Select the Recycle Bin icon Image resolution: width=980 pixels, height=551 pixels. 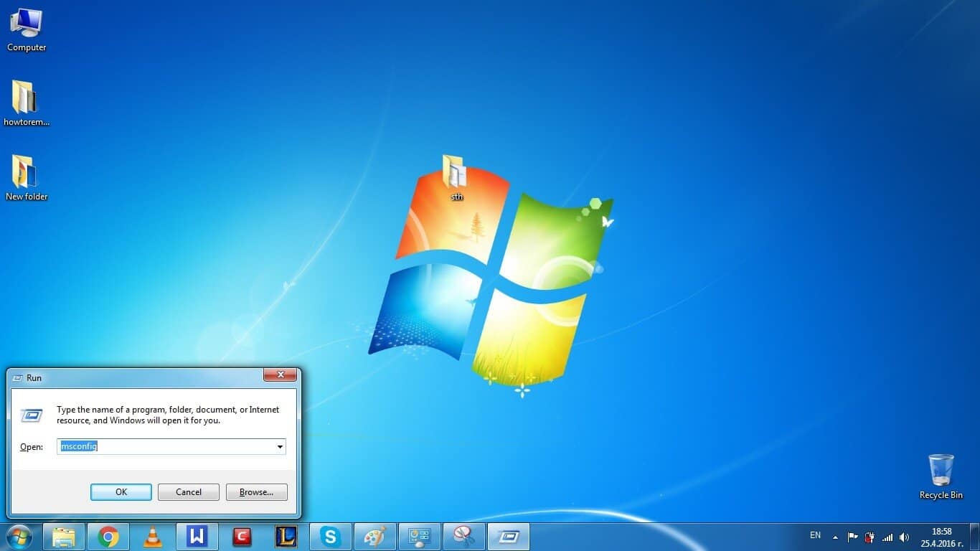[x=941, y=476]
